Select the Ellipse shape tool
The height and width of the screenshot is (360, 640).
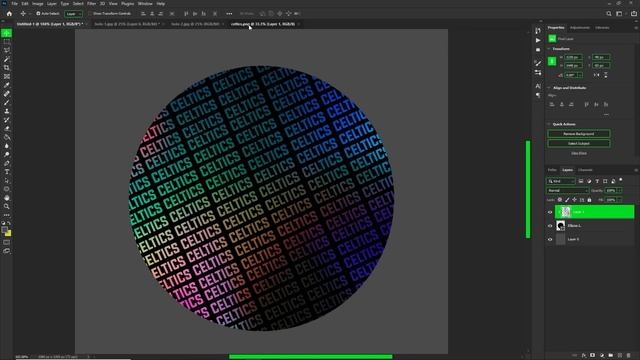7,189
